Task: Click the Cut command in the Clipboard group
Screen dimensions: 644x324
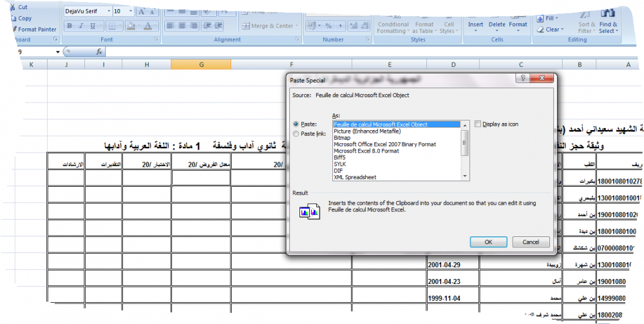Action: [19, 7]
